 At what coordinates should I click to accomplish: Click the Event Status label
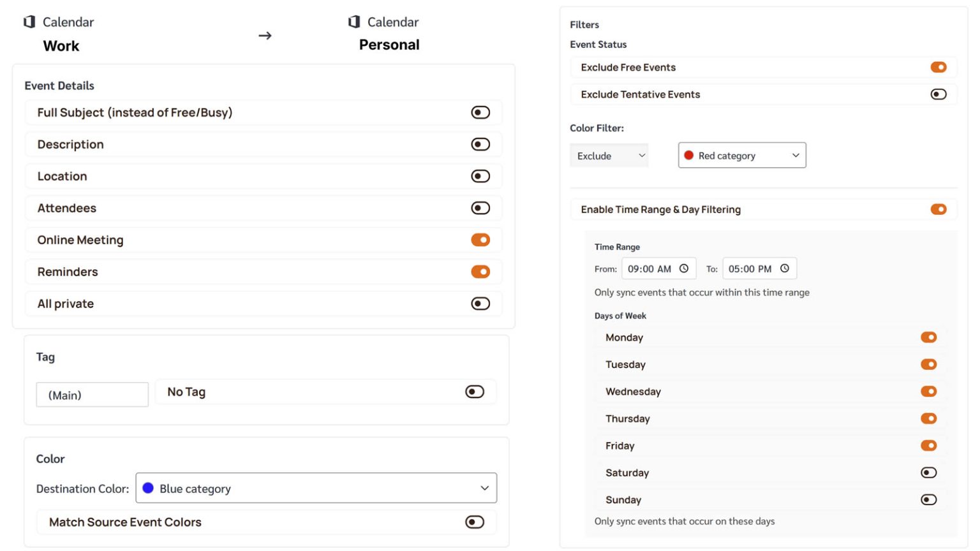point(598,45)
